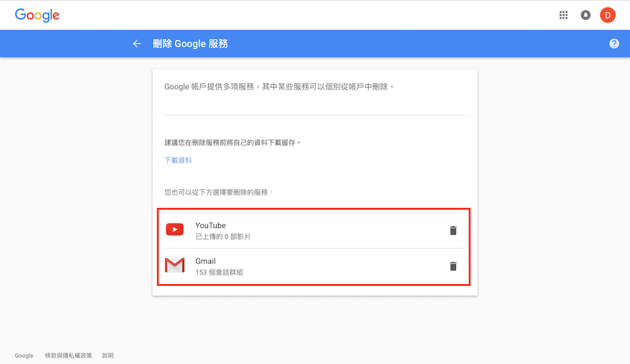The height and width of the screenshot is (364, 630).
Task: Delete YouTube using its trash icon
Action: point(453,230)
